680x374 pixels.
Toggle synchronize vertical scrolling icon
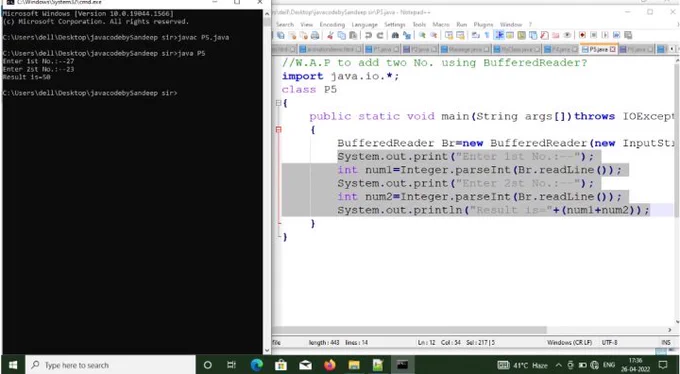[449, 35]
